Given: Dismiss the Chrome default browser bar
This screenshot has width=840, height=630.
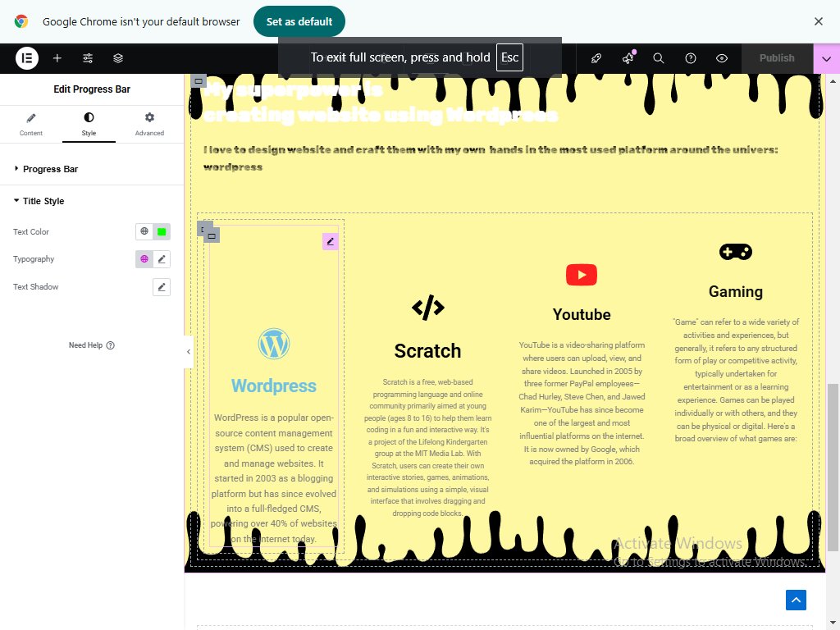Looking at the screenshot, I should [x=819, y=21].
